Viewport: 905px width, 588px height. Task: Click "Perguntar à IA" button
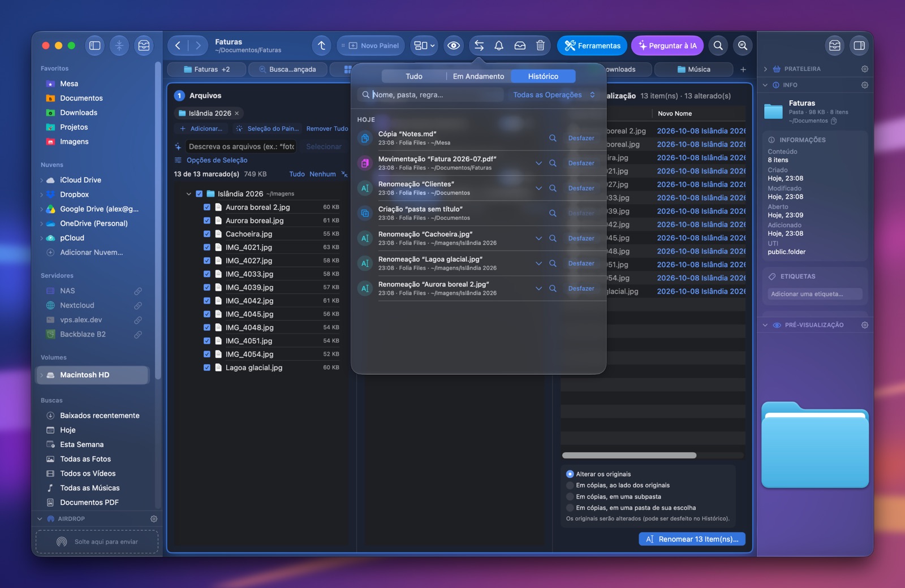coord(667,46)
